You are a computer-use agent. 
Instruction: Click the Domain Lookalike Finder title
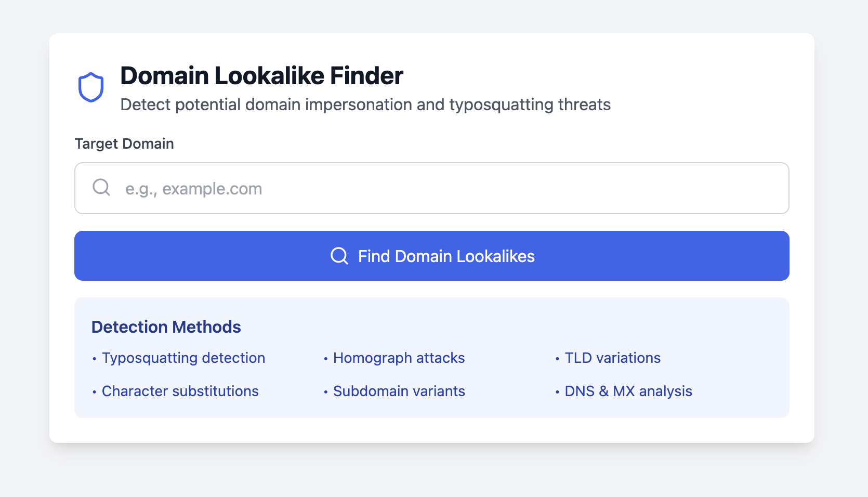coord(261,76)
